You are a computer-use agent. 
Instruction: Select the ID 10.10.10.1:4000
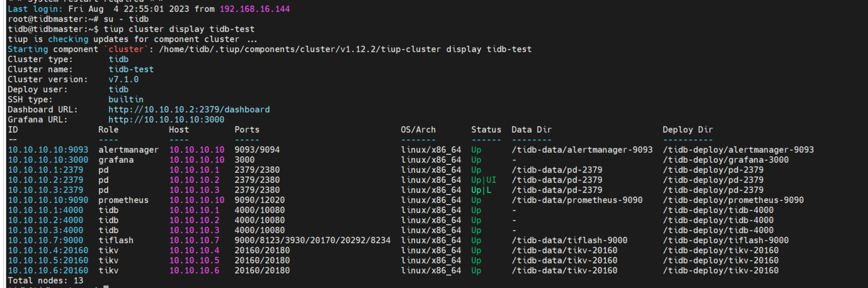coord(45,210)
